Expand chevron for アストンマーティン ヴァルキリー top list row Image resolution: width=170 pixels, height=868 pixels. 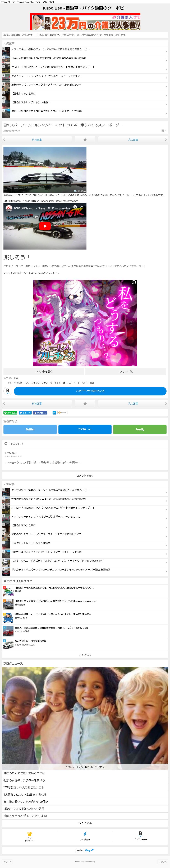pyautogui.click(x=166, y=78)
